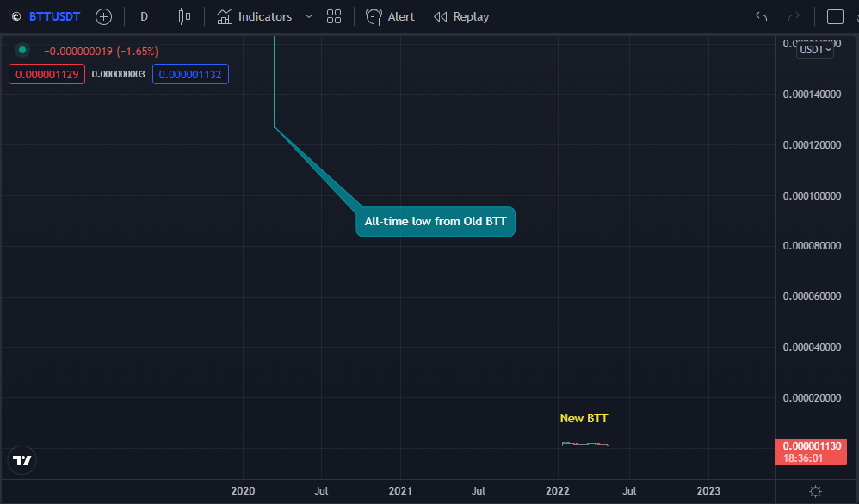859x504 pixels.
Task: Open the BTTUSDT symbol search
Action: click(x=54, y=16)
